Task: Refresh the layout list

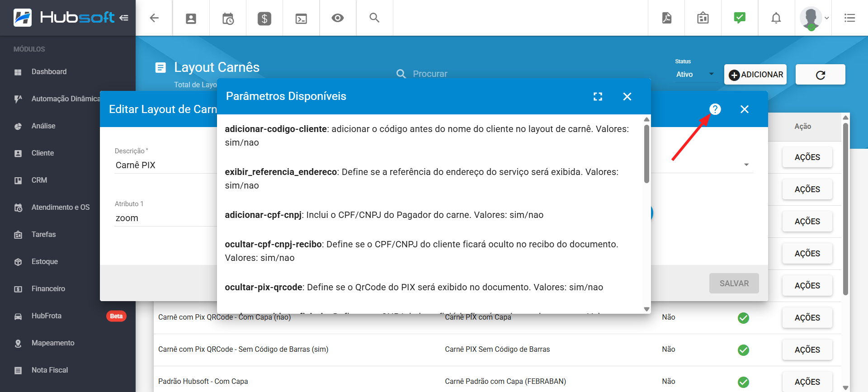Action: pos(821,75)
